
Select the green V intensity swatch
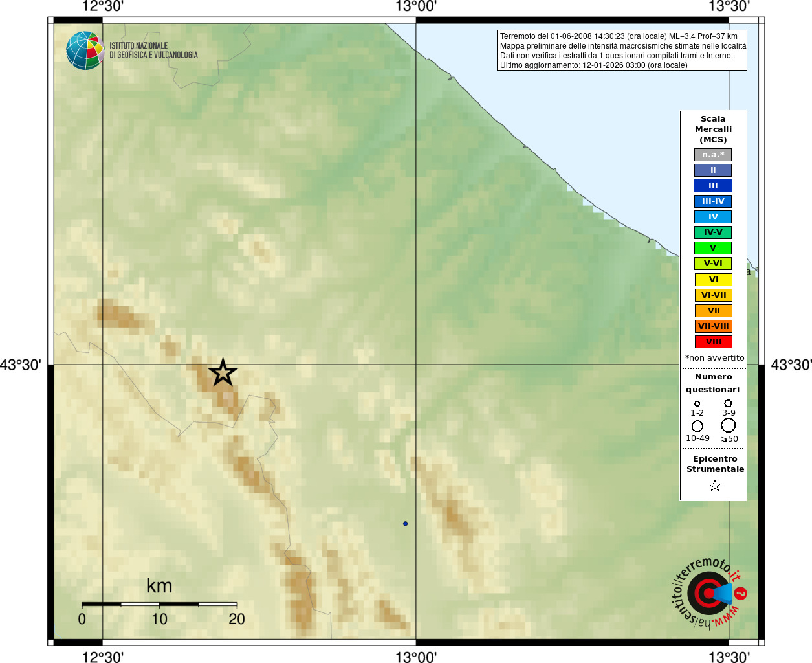point(713,248)
